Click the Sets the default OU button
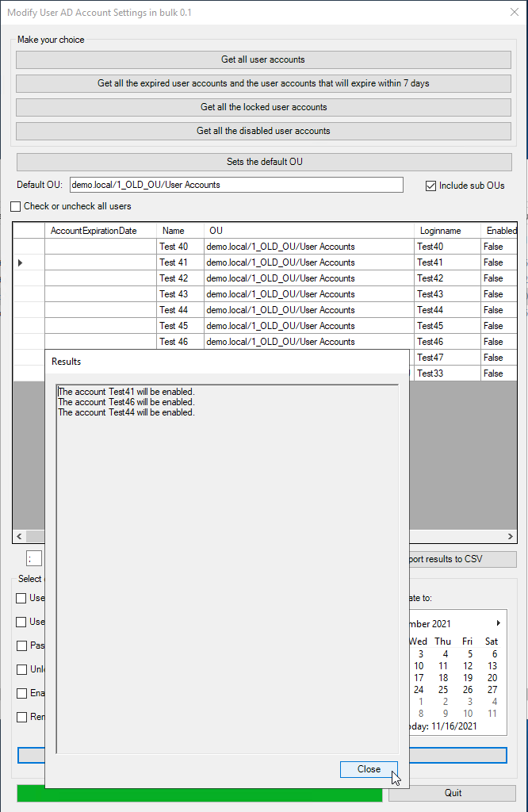 pyautogui.click(x=264, y=162)
